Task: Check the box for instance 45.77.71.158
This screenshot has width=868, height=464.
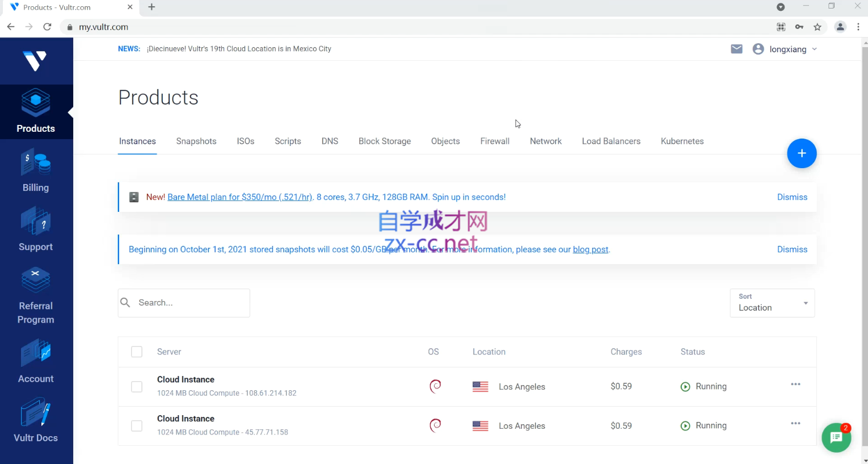Action: tap(137, 426)
